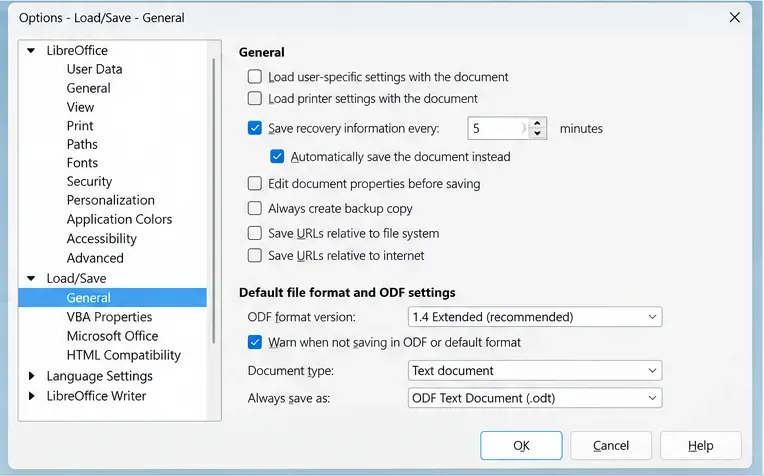Close the Options dialog
The width and height of the screenshot is (764, 476).
pyautogui.click(x=734, y=18)
